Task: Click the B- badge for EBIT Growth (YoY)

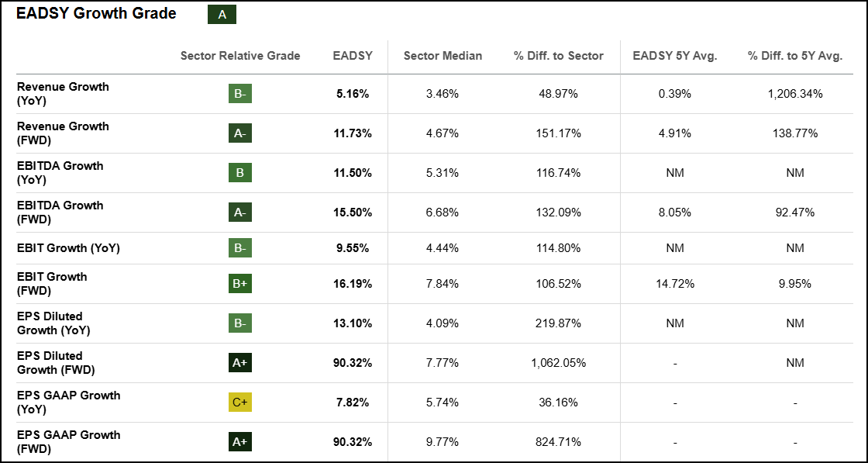Action: coord(239,249)
